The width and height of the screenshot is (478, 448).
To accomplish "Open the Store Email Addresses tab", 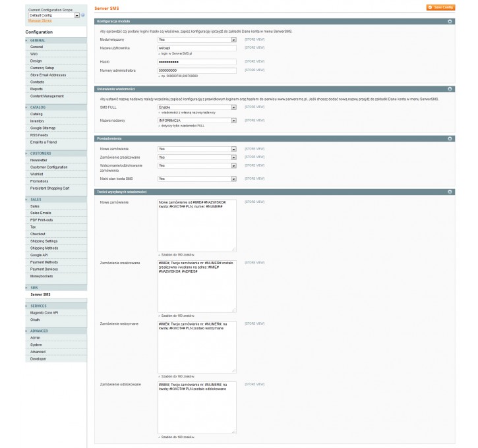I will (56, 75).
